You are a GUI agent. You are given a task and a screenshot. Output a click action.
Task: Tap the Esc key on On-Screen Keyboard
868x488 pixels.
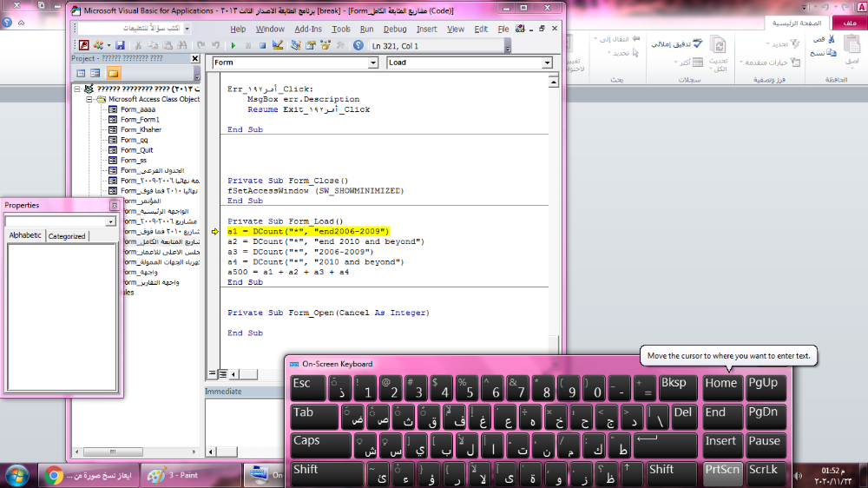308,388
